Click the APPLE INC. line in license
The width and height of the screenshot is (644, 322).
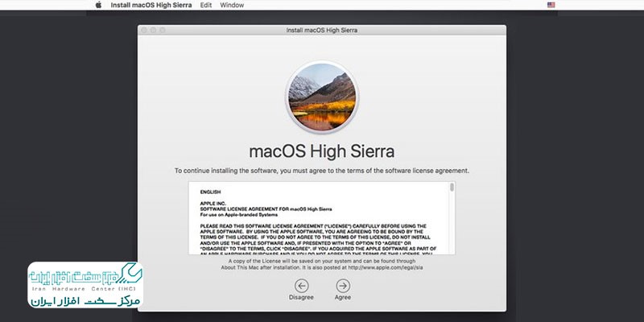click(x=213, y=204)
